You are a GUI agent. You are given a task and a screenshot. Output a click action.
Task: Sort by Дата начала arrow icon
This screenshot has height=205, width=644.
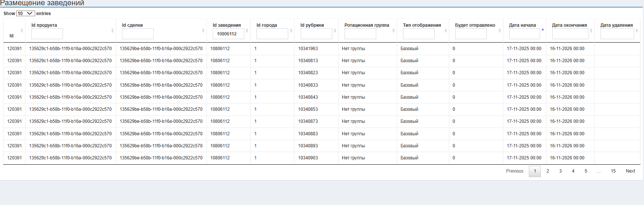click(x=543, y=30)
